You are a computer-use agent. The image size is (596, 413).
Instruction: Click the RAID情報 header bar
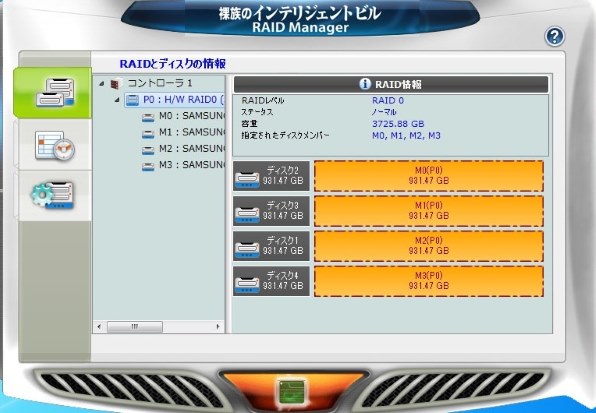(391, 84)
